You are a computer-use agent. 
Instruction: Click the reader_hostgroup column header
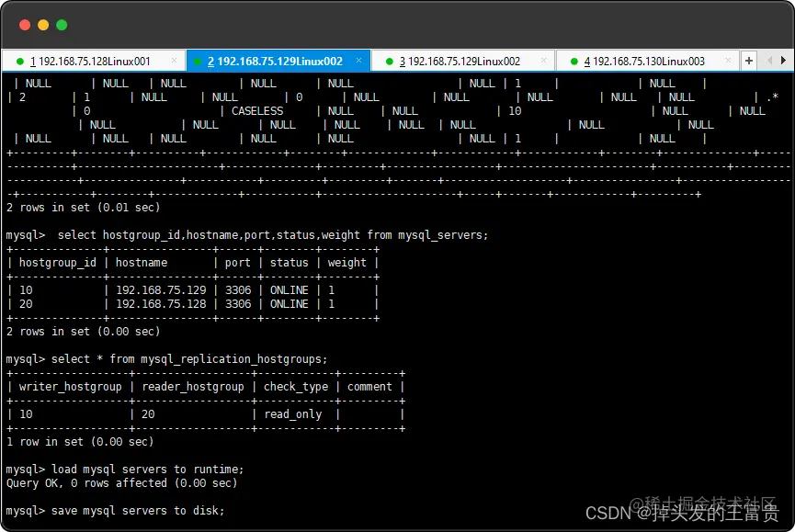point(193,387)
